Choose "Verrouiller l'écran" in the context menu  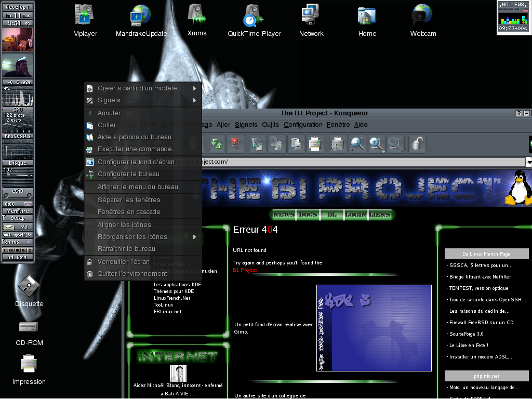tap(143, 262)
